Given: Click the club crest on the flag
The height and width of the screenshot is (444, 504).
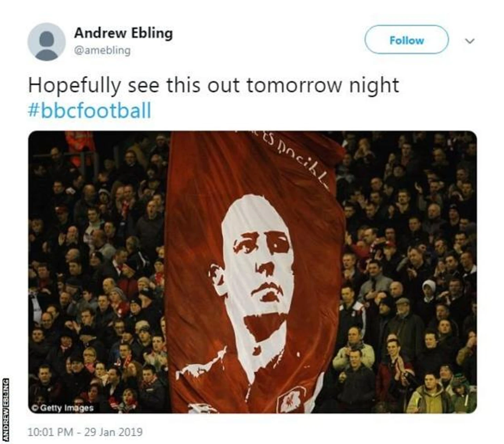Looking at the screenshot, I should (291, 401).
